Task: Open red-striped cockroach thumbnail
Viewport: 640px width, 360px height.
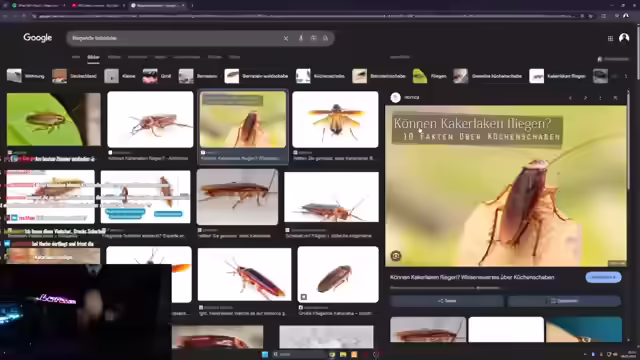Action: pos(244,274)
